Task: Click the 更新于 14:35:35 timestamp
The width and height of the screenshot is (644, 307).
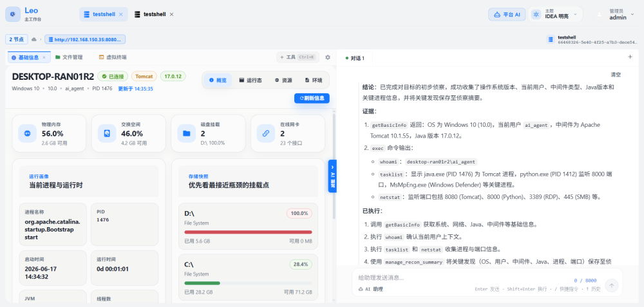Action: [135, 88]
